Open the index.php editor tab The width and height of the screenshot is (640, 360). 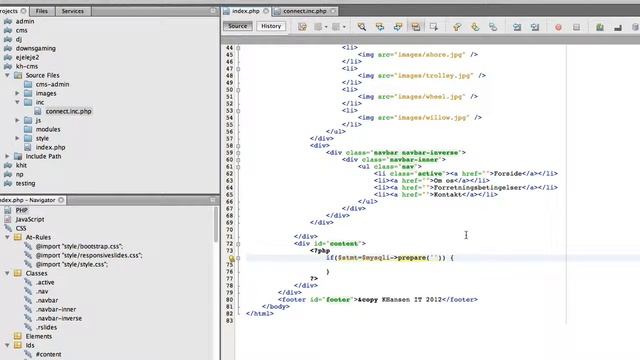pyautogui.click(x=246, y=11)
